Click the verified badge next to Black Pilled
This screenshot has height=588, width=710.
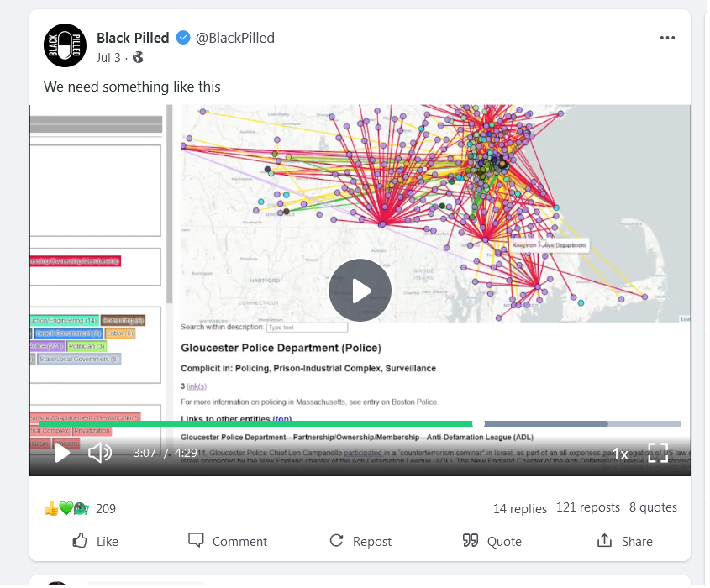(183, 38)
